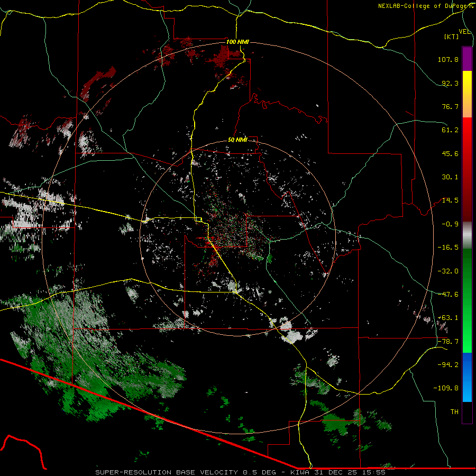
Task: Click the NEXLAB-College of DuPage watermark text
Action: point(426,6)
